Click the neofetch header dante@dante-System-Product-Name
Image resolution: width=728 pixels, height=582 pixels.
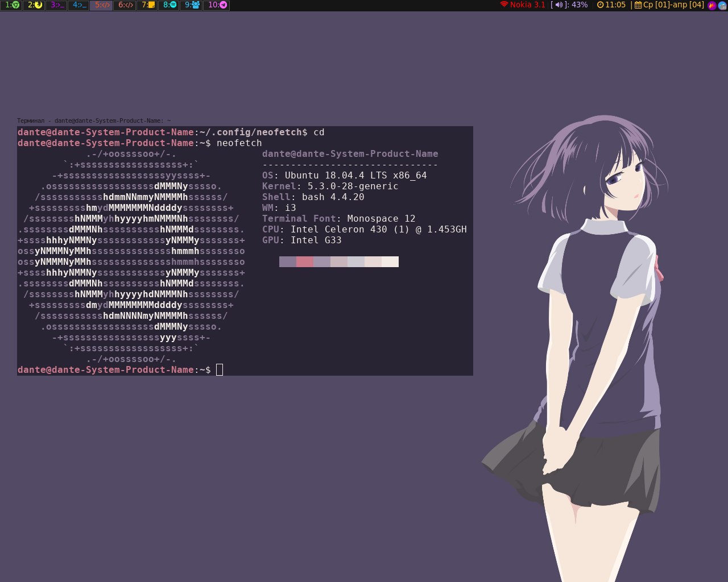[350, 153]
